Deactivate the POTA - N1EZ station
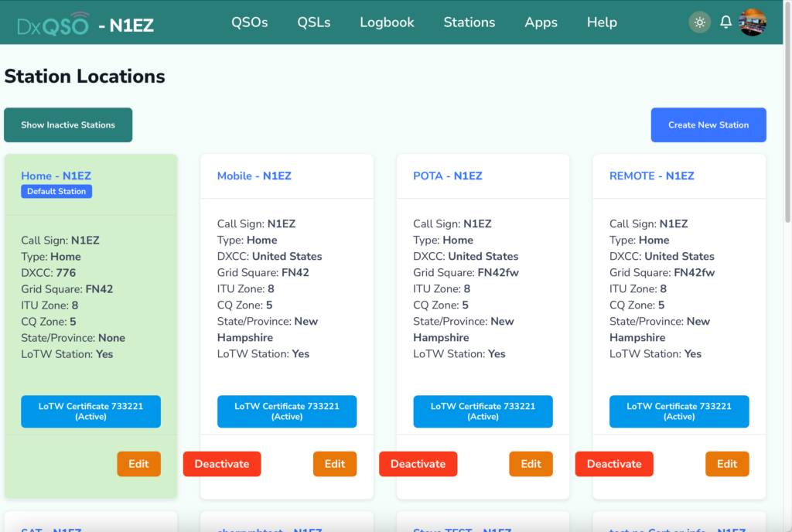This screenshot has height=532, width=792. 418,464
